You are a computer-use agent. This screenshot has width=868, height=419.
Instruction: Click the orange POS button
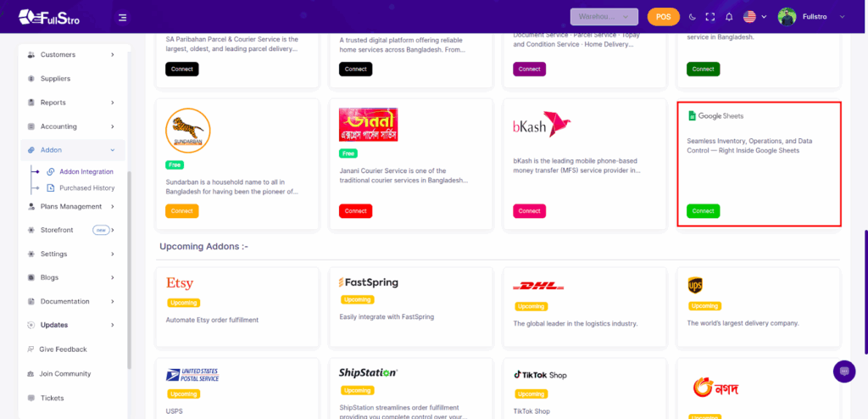click(x=663, y=16)
